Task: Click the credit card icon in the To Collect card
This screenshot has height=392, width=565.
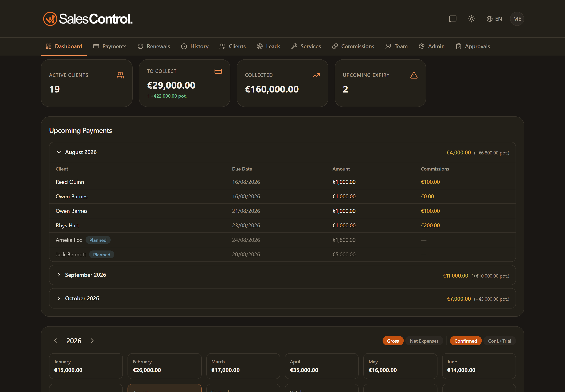Action: tap(218, 71)
